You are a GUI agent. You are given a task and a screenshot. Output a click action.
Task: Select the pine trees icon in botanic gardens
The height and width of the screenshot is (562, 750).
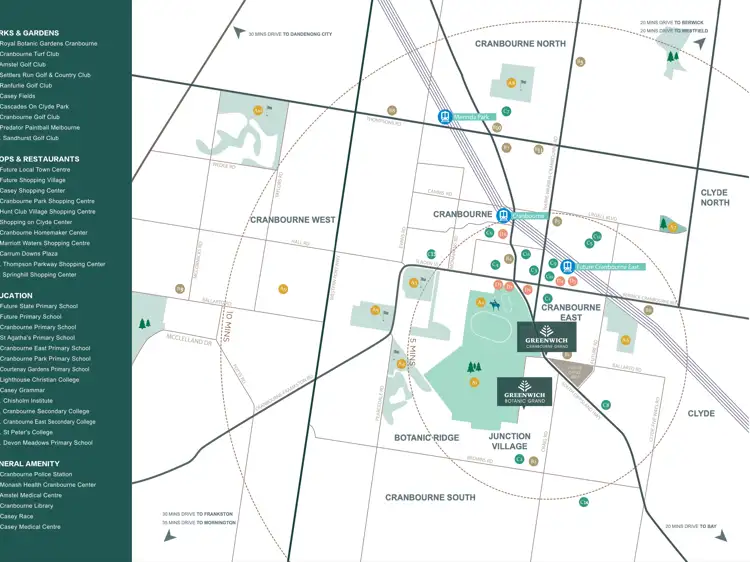click(473, 367)
